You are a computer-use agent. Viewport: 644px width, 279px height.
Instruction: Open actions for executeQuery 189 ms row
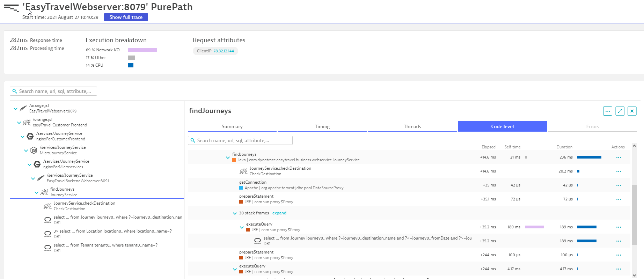pos(619,227)
